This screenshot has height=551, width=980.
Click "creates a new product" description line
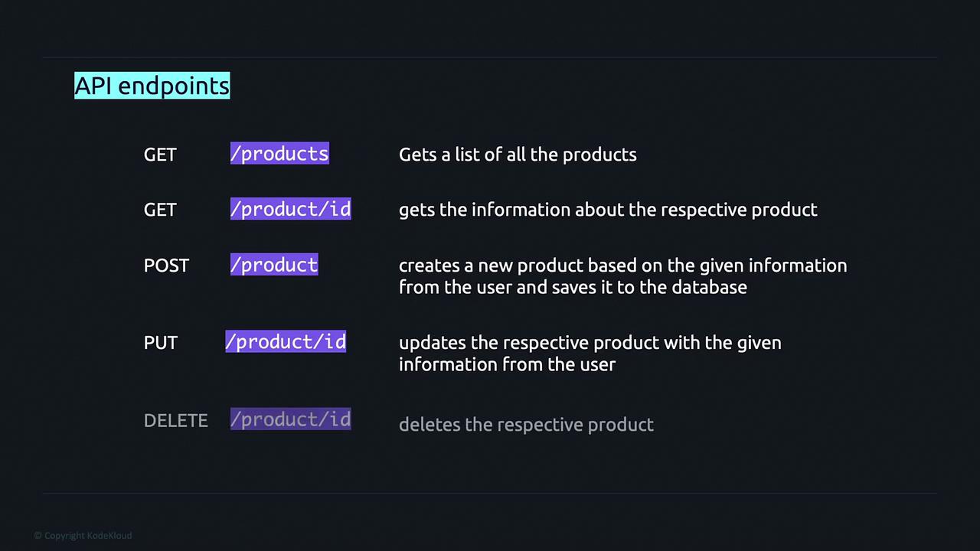pyautogui.click(x=622, y=266)
